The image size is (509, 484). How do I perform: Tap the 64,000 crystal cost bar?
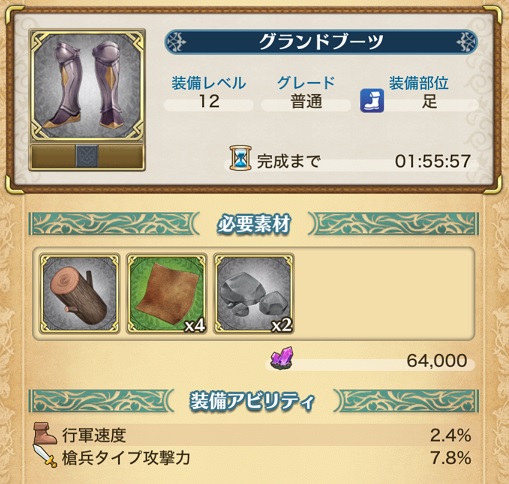point(370,361)
